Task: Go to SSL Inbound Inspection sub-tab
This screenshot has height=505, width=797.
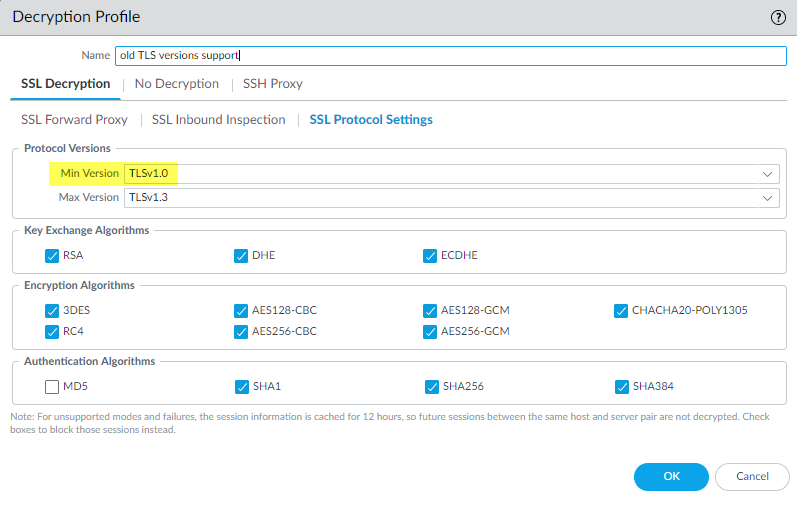Action: pos(218,120)
